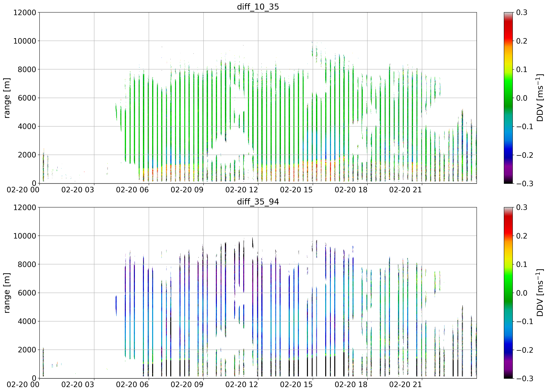This screenshot has width=548, height=392.
Task: Click the 0.3 colorbar tick of diff_10_35
Action: coord(522,13)
